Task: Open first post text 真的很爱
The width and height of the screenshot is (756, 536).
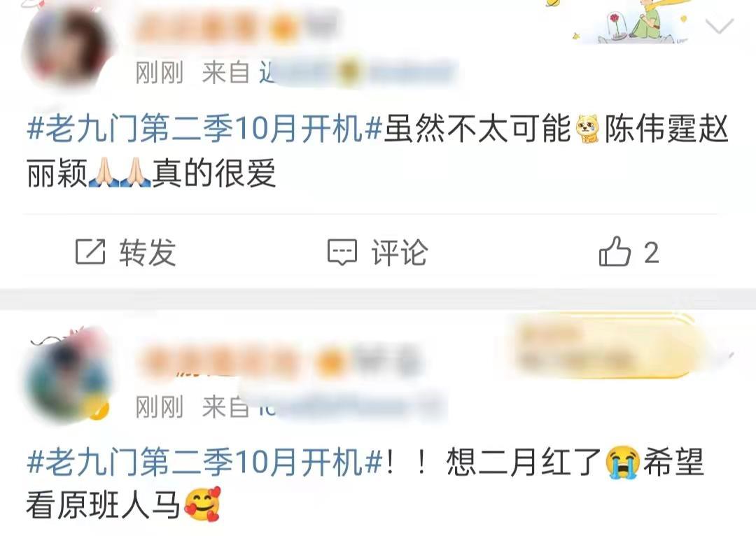Action: point(214,173)
